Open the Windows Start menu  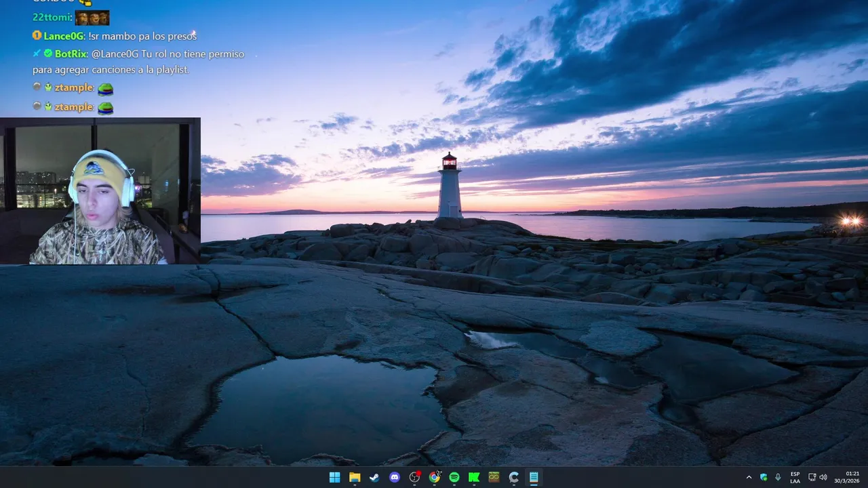(334, 477)
